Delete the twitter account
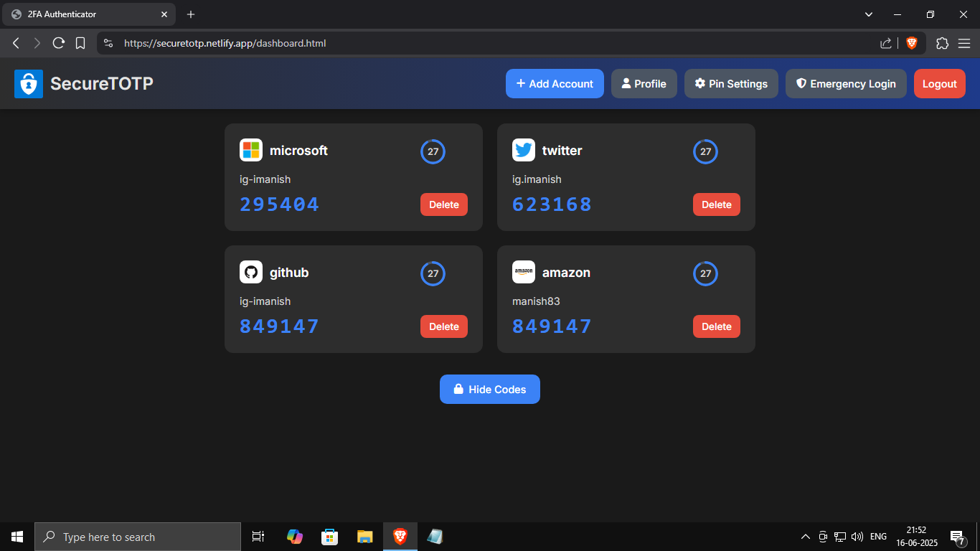 tap(717, 204)
